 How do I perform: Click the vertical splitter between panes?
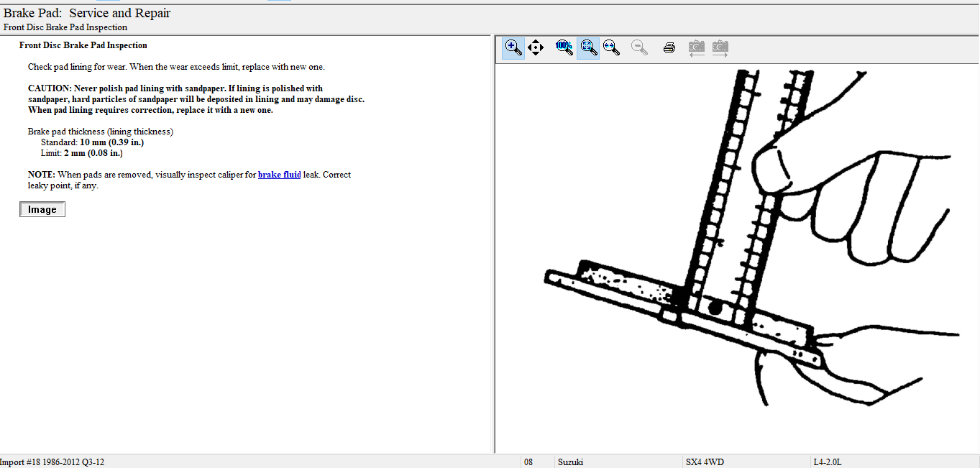493,244
